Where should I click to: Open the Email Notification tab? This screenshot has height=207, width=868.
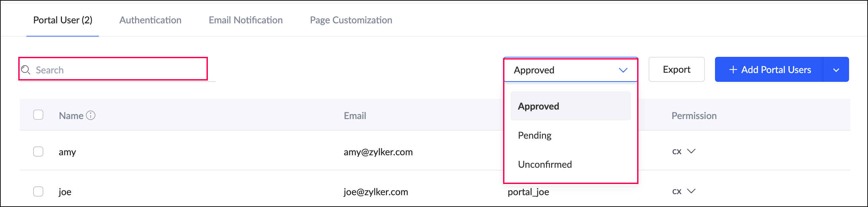coord(245,20)
